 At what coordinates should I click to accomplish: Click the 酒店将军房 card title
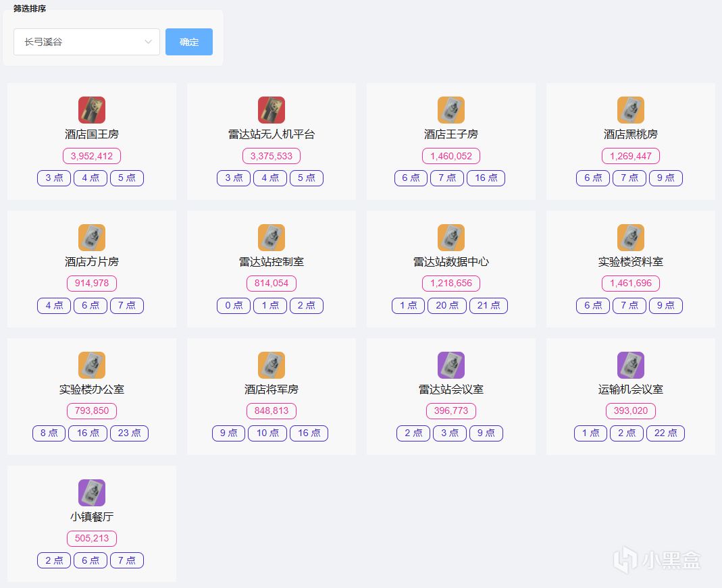tap(272, 390)
